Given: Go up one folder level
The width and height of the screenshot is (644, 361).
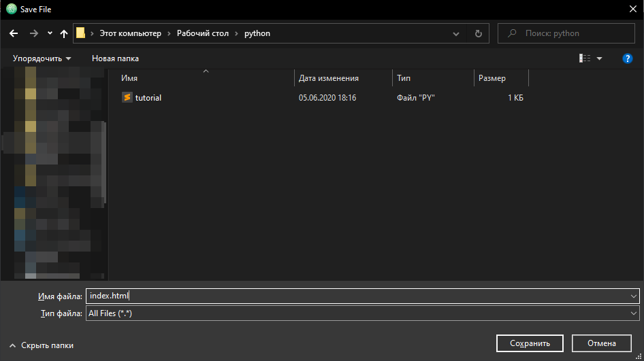Looking at the screenshot, I should [x=64, y=33].
